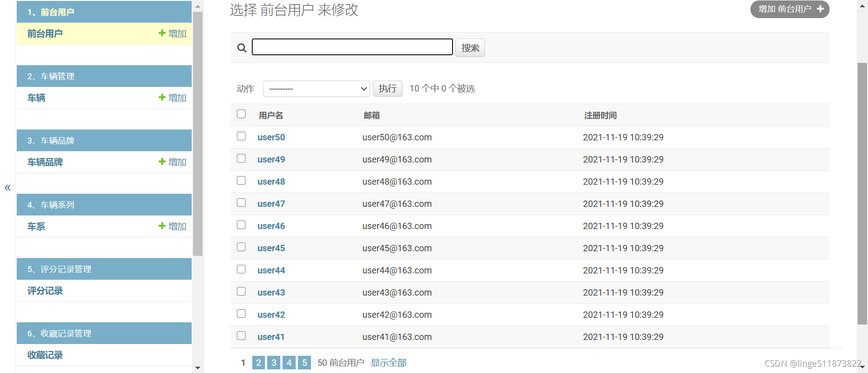
Task: Open the user47 record link
Action: 271,204
